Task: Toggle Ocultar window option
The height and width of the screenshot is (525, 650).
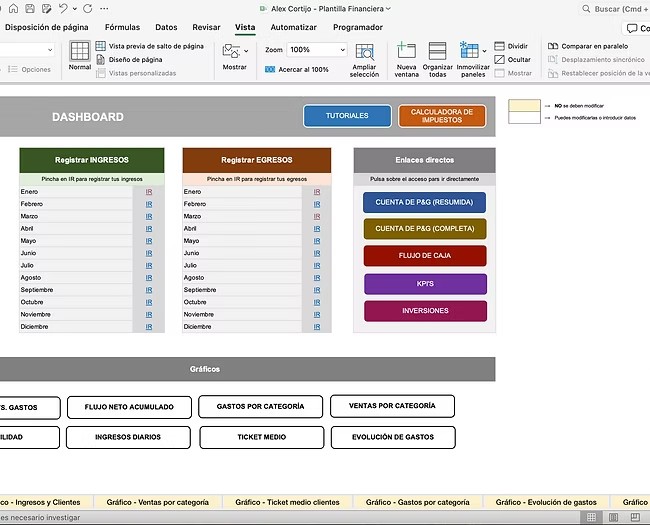Action: click(500, 59)
